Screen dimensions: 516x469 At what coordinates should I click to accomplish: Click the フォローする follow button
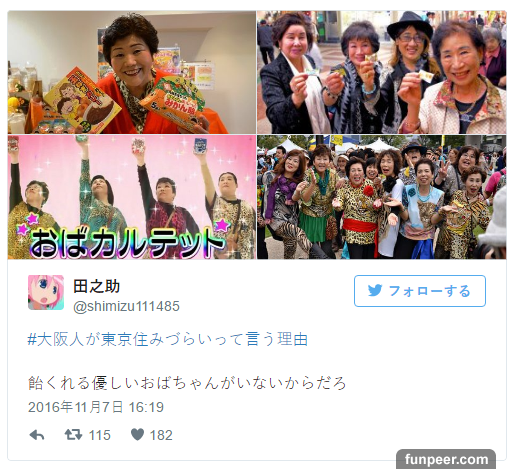coord(420,291)
